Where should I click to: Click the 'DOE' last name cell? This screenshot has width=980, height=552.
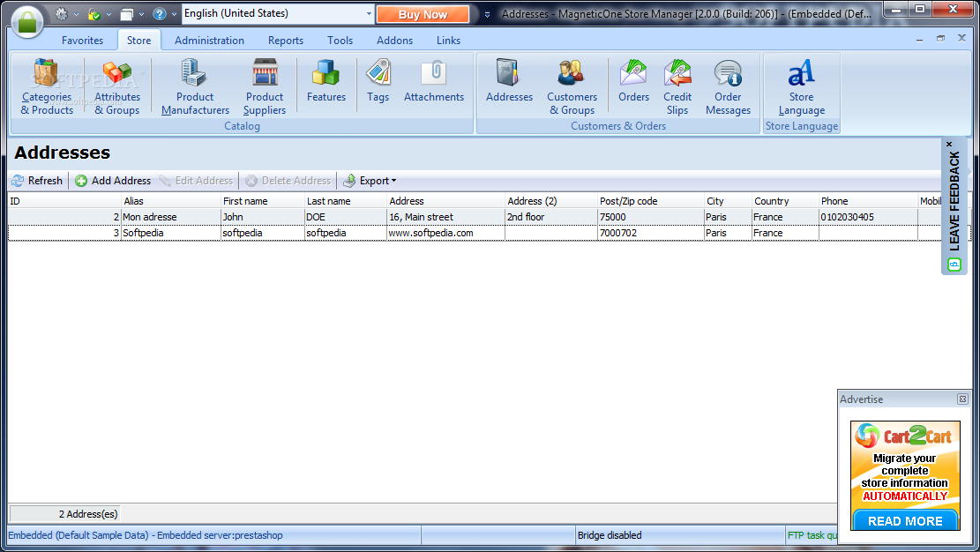pyautogui.click(x=345, y=217)
